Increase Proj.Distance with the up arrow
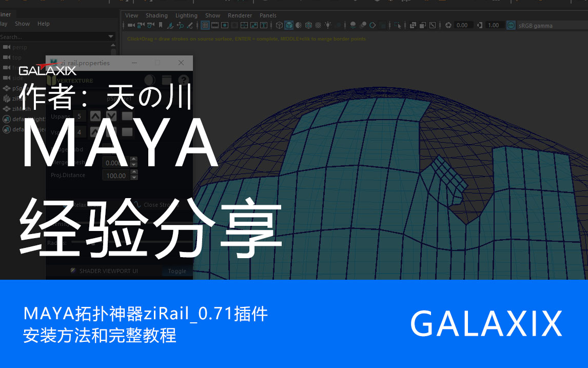588x368 pixels. tap(134, 172)
